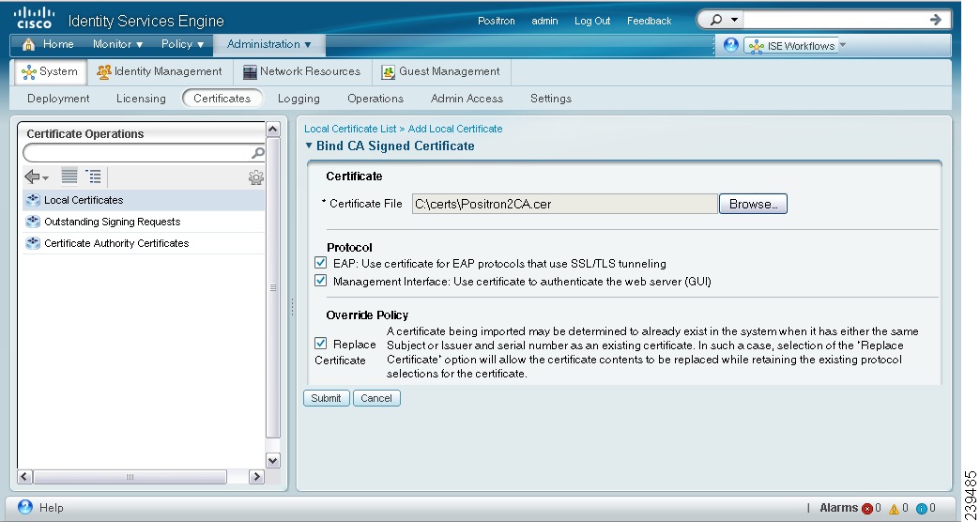Image resolution: width=980 pixels, height=522 pixels.
Task: Click the panel splitter collapse handle
Action: point(292,306)
